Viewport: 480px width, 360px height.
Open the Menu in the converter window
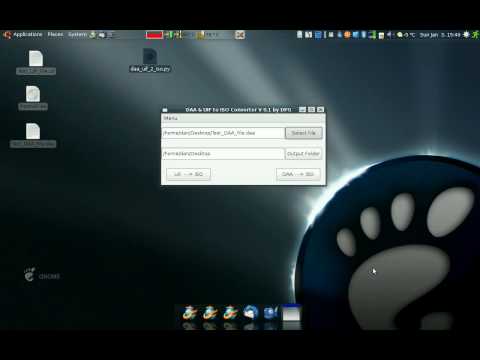click(170, 118)
